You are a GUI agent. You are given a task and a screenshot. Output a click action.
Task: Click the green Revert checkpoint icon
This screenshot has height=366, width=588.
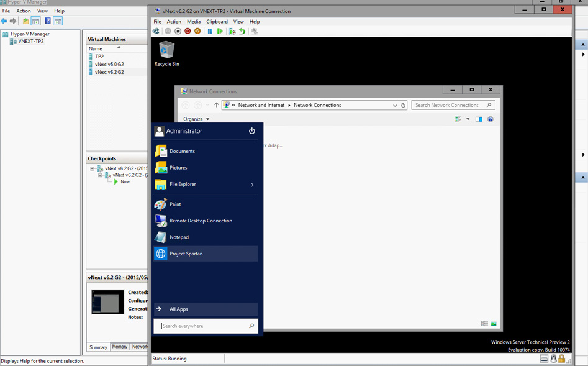tap(242, 31)
